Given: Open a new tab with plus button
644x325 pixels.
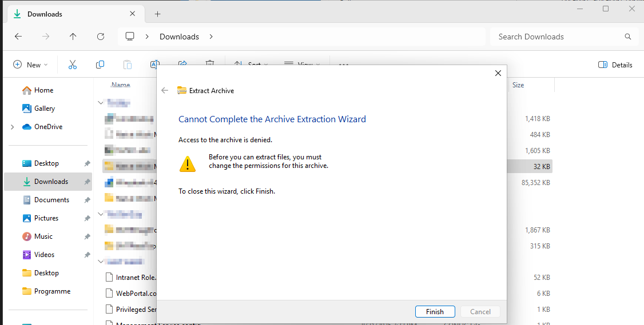Looking at the screenshot, I should (158, 14).
